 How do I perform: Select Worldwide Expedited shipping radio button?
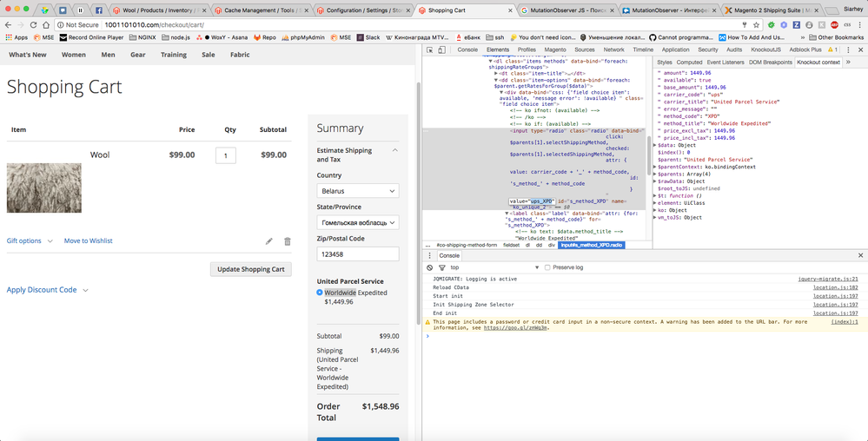(x=320, y=293)
